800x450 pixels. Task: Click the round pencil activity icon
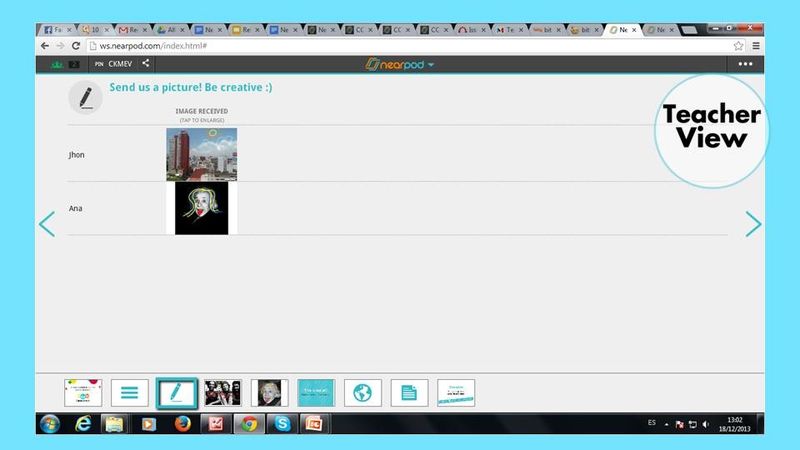(x=85, y=97)
